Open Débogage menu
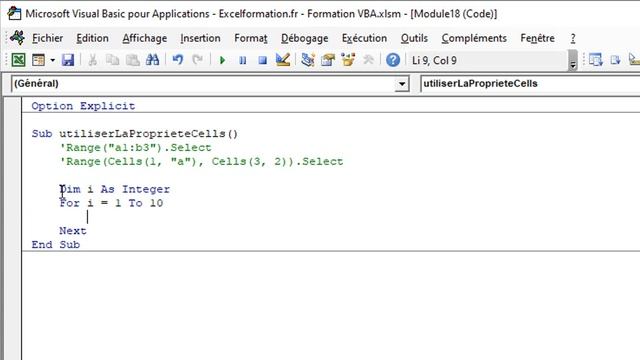The image size is (640, 360). tap(304, 38)
